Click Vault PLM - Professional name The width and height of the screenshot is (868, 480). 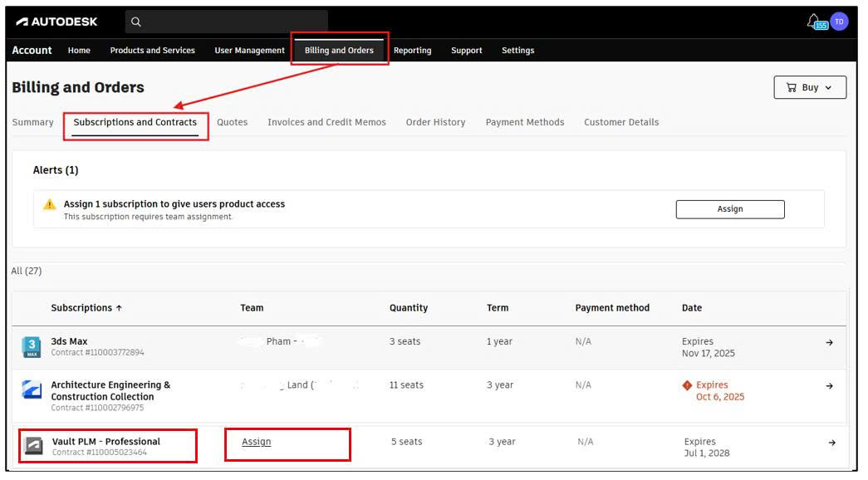point(106,442)
